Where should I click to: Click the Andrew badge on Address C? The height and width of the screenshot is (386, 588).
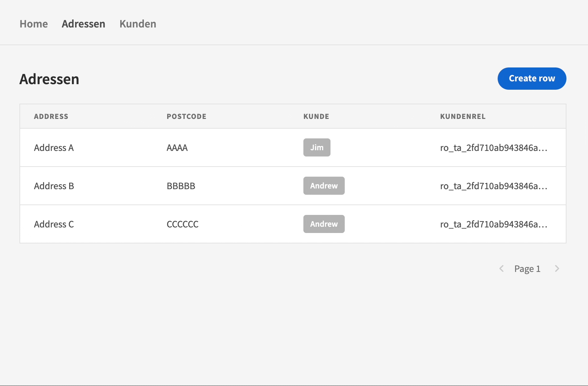pyautogui.click(x=324, y=224)
